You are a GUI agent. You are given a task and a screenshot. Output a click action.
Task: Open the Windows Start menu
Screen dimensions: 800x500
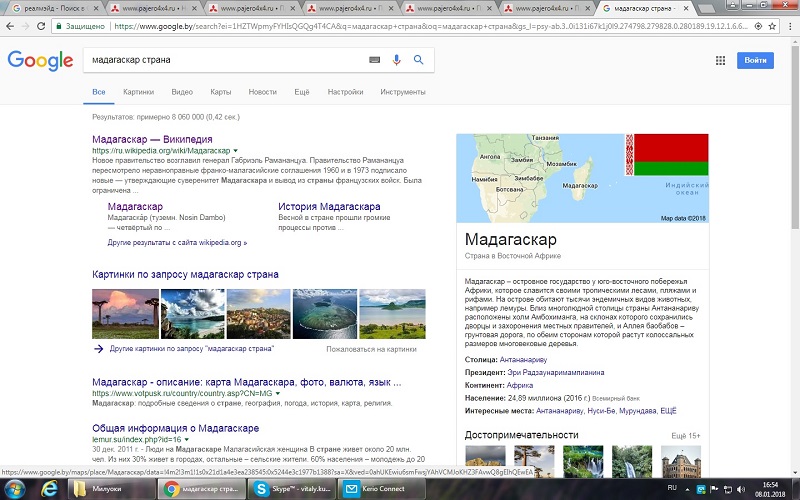click(14, 488)
